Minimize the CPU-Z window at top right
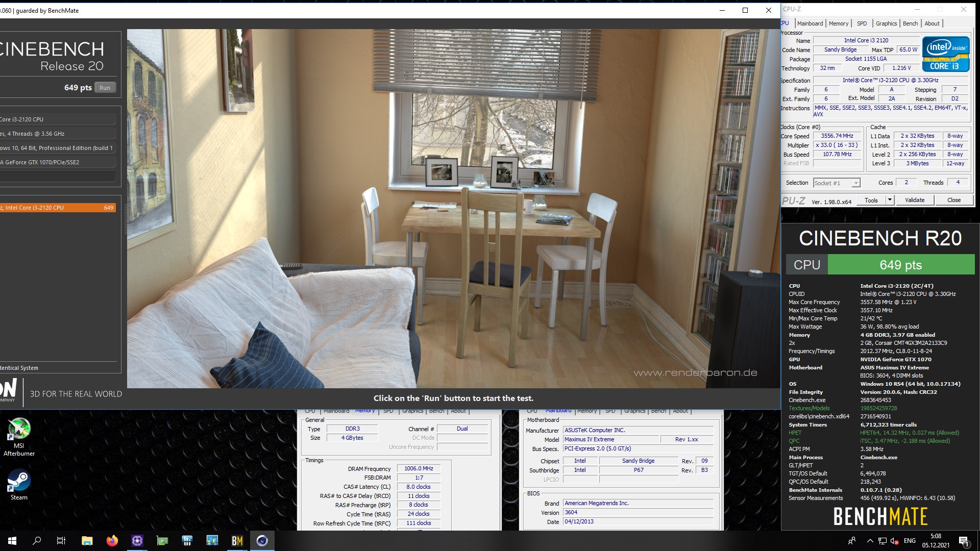 pyautogui.click(x=917, y=9)
